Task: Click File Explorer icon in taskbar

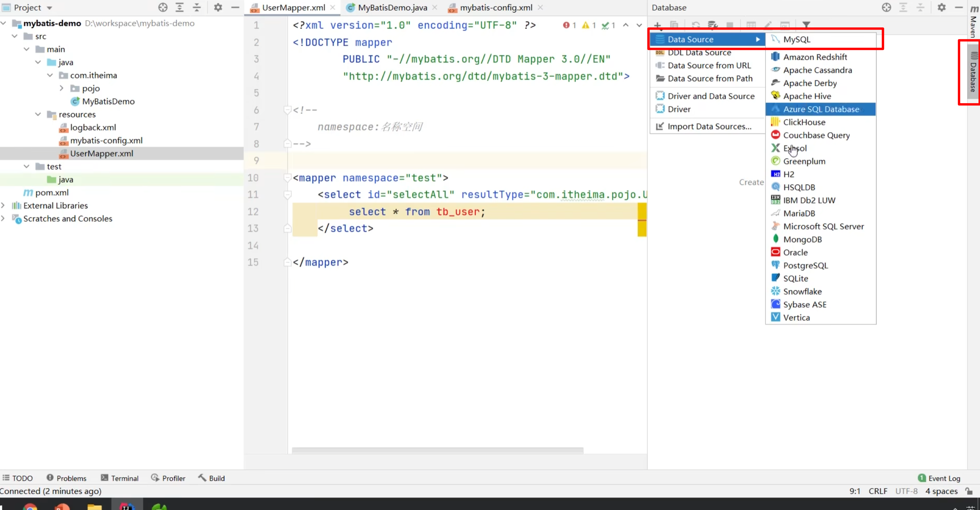Action: pos(94,507)
